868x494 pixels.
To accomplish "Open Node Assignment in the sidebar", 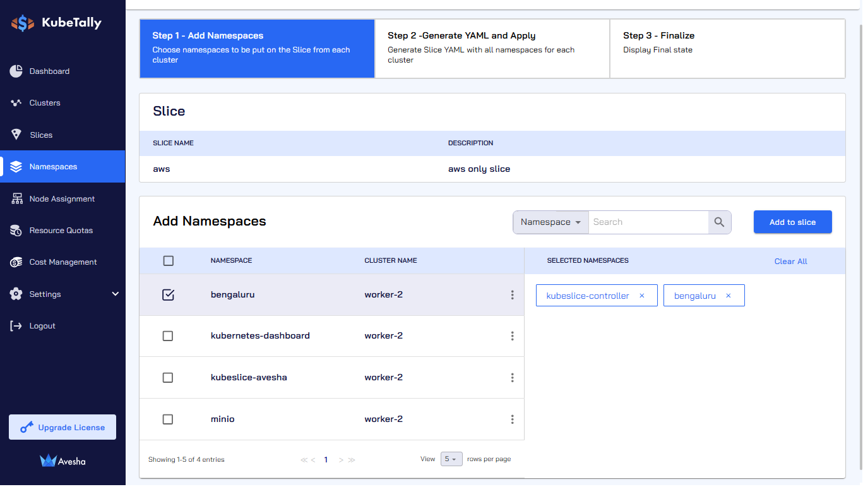I will (x=62, y=198).
